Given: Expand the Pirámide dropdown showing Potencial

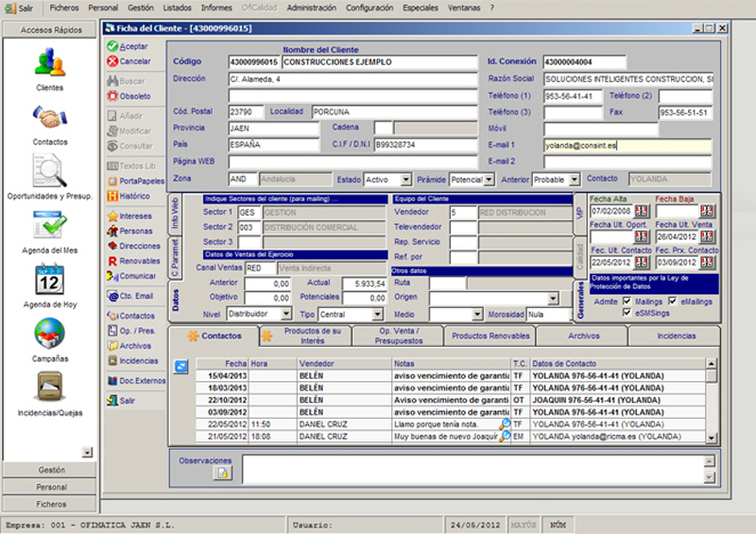Looking at the screenshot, I should (x=489, y=180).
